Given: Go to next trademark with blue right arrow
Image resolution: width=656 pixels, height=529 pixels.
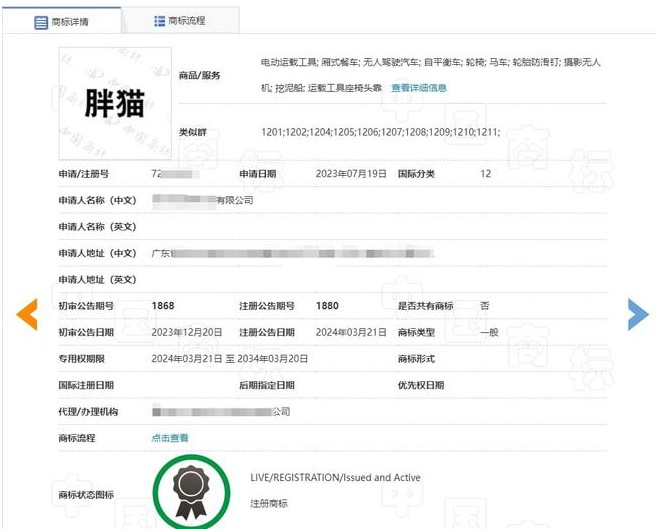Looking at the screenshot, I should (637, 314).
